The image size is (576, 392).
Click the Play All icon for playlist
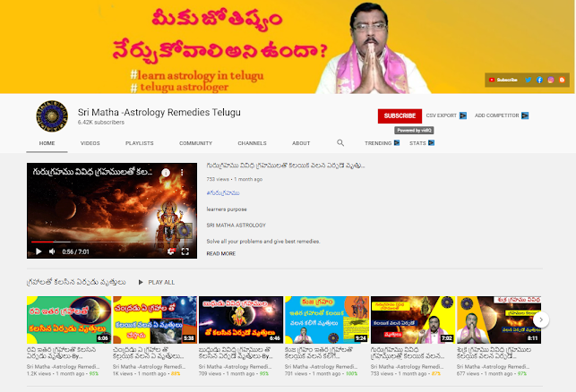tap(141, 282)
